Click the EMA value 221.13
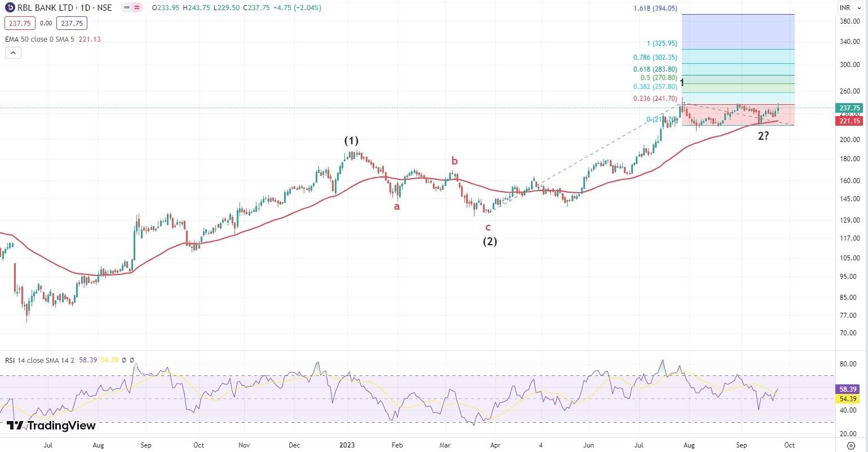 pos(90,39)
